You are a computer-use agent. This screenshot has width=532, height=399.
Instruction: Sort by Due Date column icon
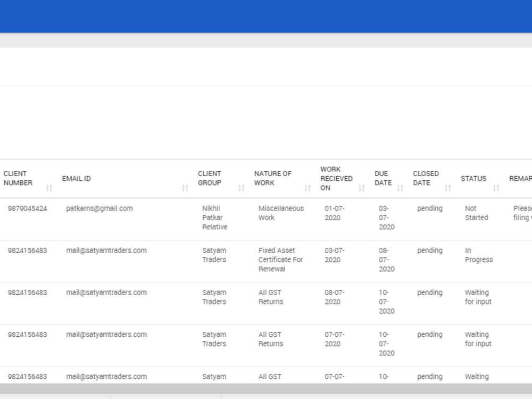pos(400,188)
